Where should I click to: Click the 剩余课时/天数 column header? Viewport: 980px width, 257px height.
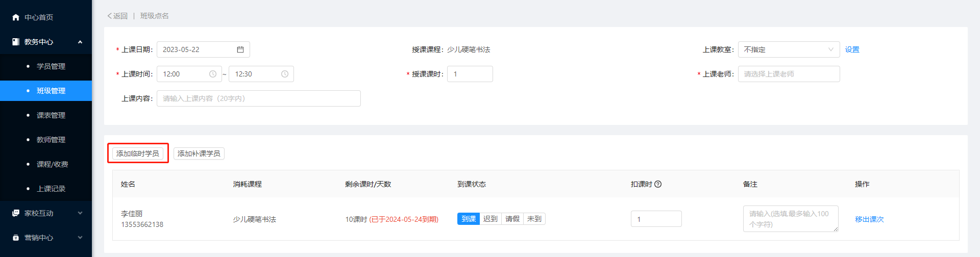coord(368,184)
